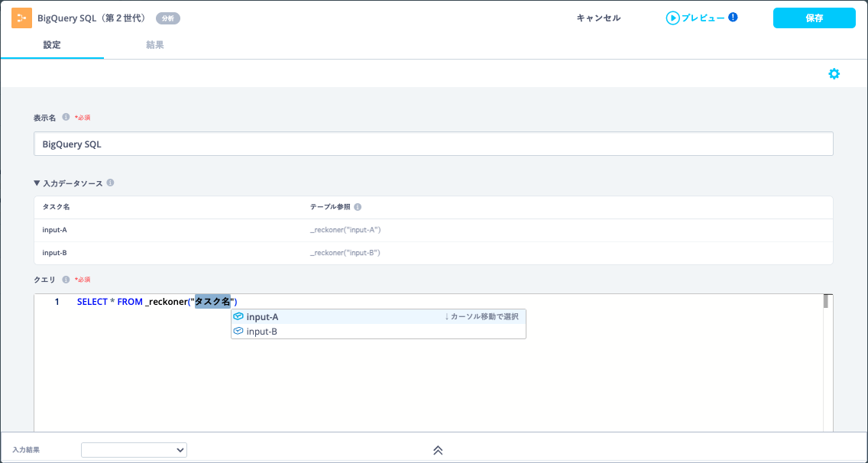Click the info icon next to テーブル参照
The height and width of the screenshot is (463, 868).
pyautogui.click(x=358, y=207)
